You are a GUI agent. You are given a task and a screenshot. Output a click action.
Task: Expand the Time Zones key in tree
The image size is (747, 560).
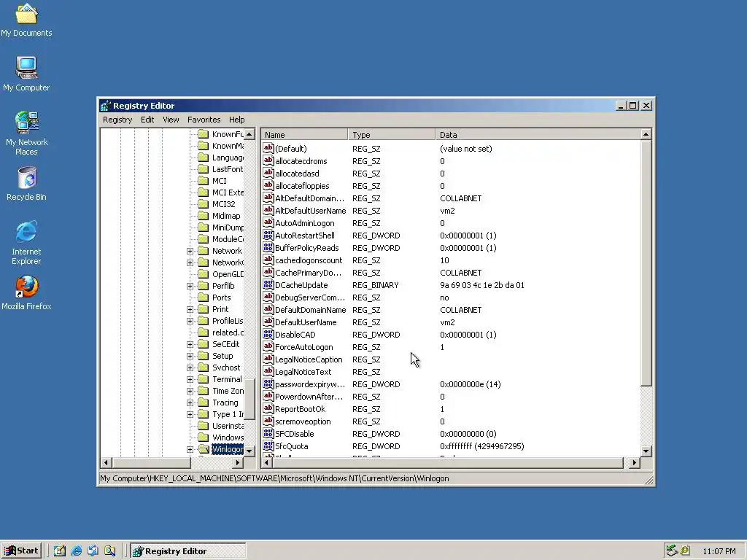pos(190,391)
